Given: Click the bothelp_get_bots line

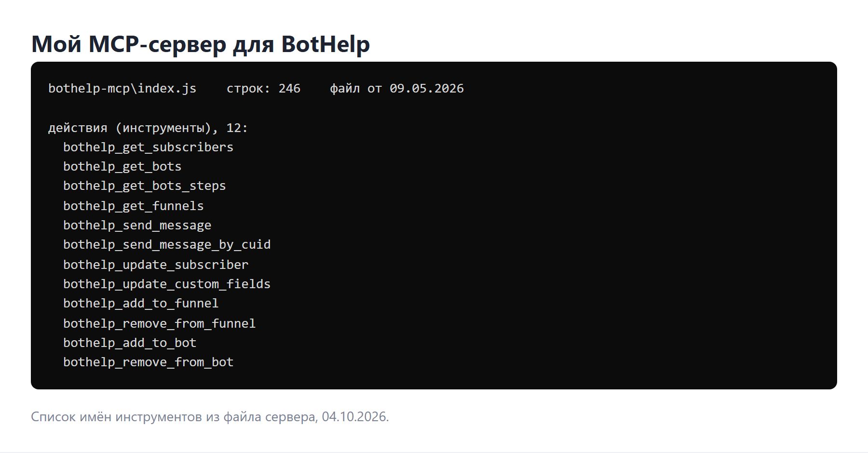Looking at the screenshot, I should point(122,167).
